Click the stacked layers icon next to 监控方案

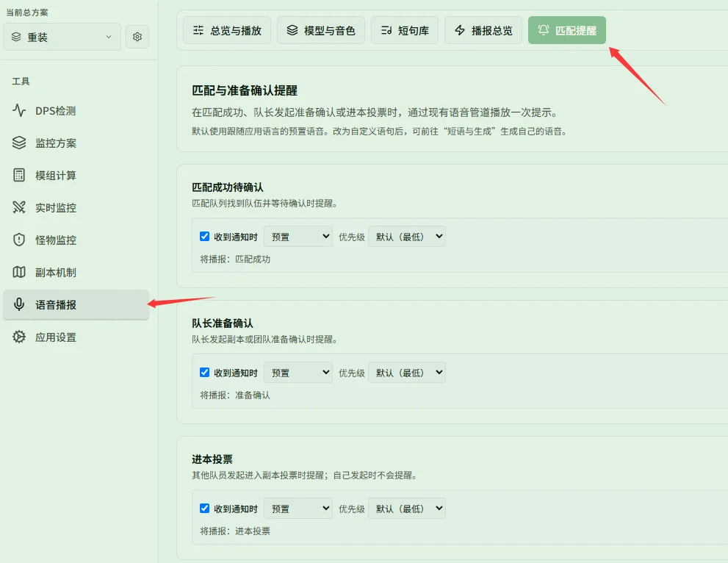point(19,143)
